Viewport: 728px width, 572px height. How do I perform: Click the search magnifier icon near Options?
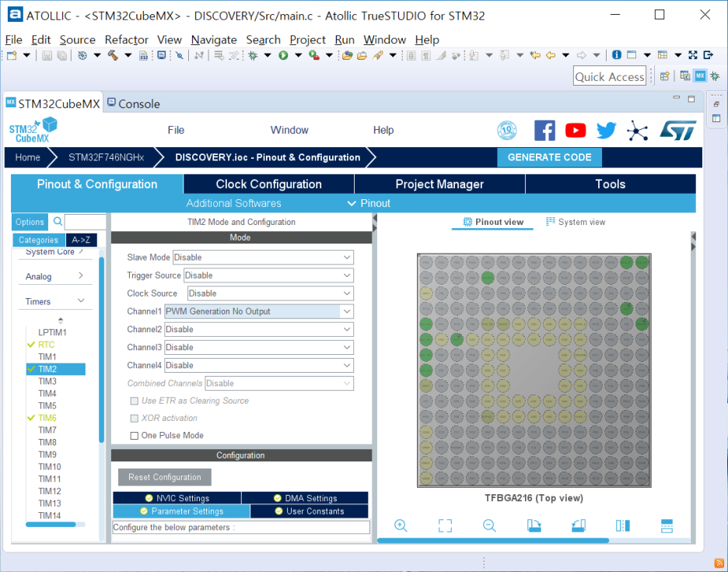58,221
